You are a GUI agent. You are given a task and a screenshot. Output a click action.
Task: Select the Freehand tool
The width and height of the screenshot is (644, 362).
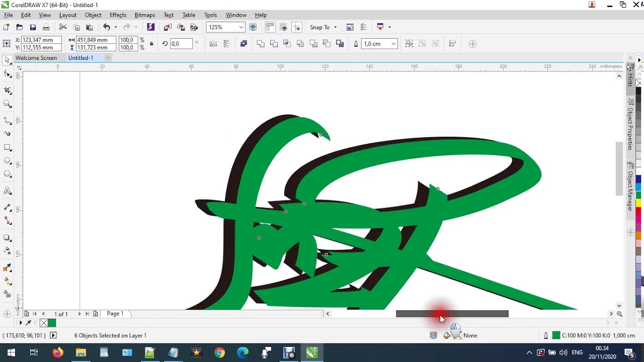click(8, 121)
